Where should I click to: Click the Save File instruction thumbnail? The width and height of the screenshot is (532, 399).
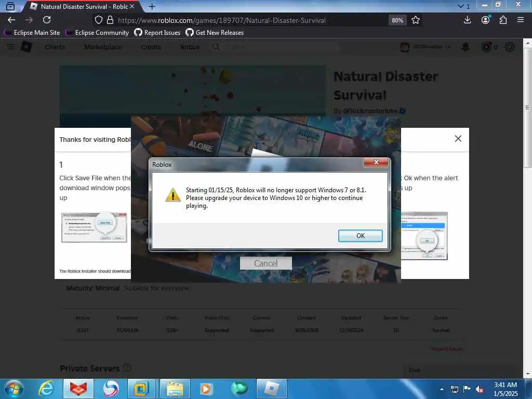95,227
